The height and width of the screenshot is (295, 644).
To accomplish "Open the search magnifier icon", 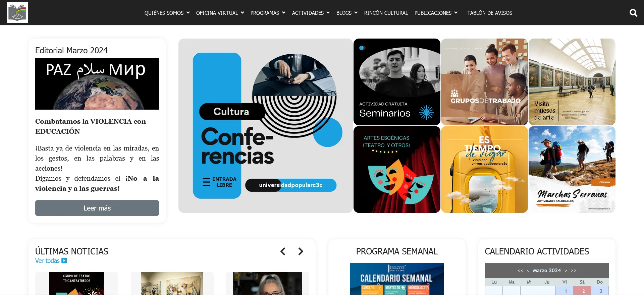I will 633,13.
